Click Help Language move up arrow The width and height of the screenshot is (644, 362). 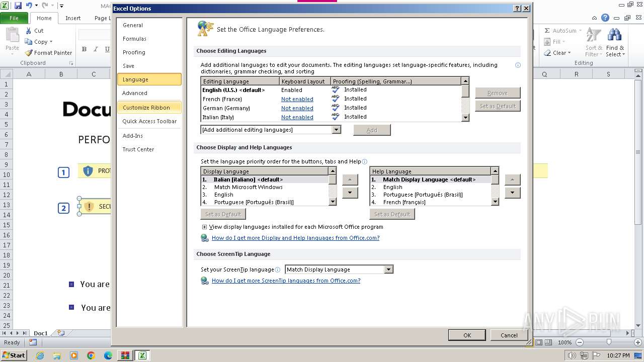(x=512, y=179)
